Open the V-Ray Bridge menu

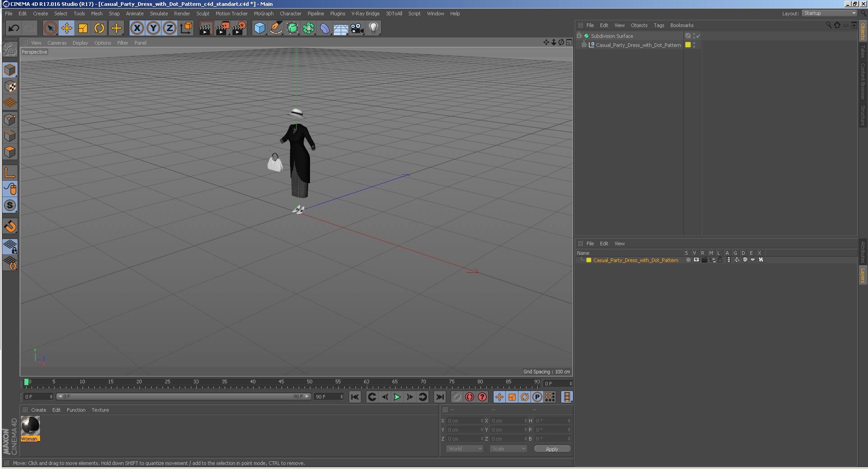(x=365, y=14)
